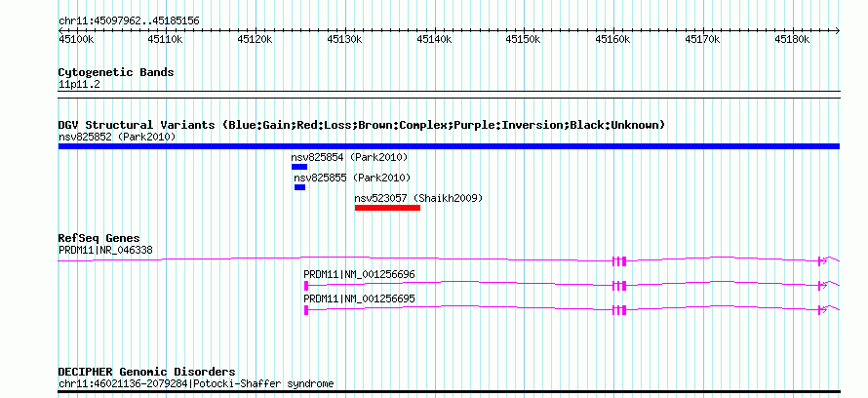Viewport: 868px width, 398px height.
Task: Click the red nsv523057 loss variant bar
Action: 387,208
